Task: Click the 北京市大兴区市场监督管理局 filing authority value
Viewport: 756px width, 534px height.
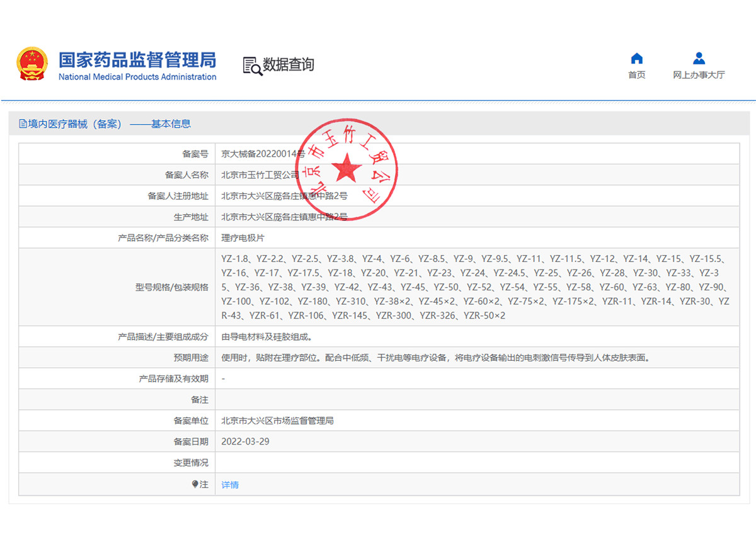Action: click(x=277, y=420)
